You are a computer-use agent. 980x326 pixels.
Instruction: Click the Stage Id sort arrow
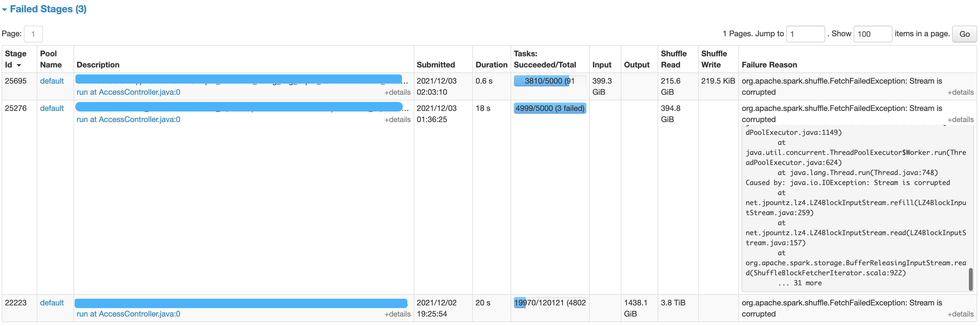pyautogui.click(x=19, y=65)
